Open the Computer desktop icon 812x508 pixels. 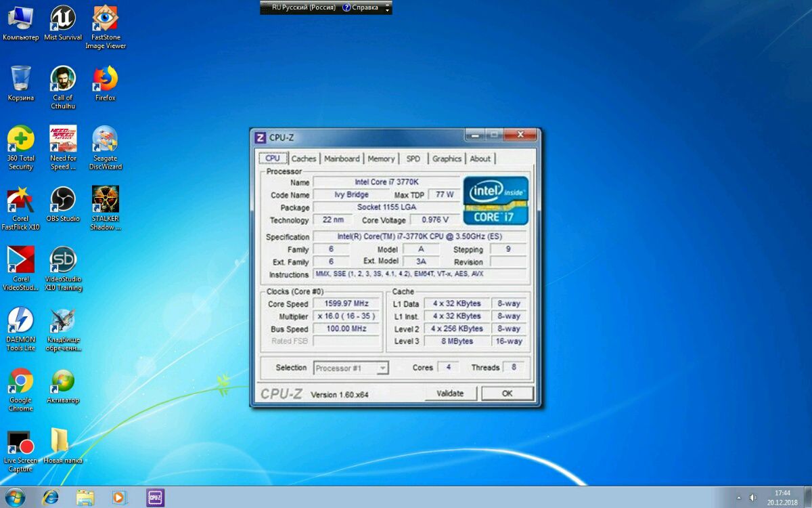[20, 23]
